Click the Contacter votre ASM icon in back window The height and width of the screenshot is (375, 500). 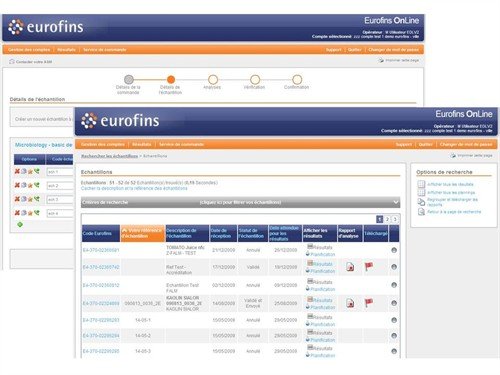(x=12, y=62)
